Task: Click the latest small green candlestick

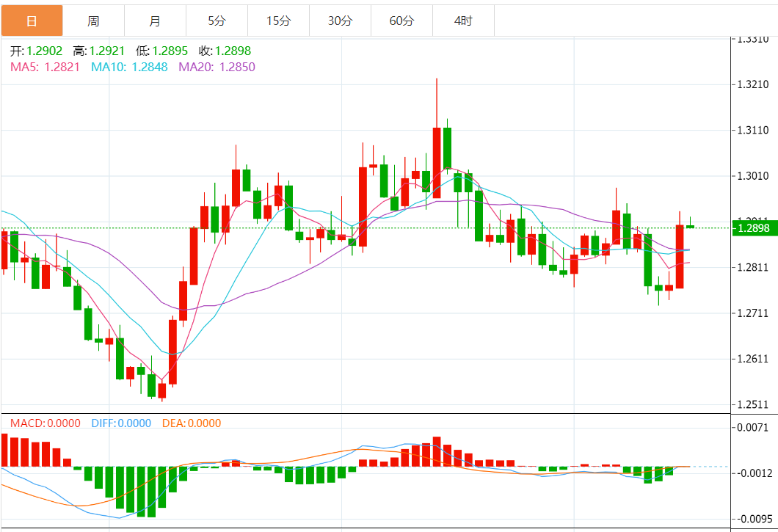Action: (x=690, y=226)
